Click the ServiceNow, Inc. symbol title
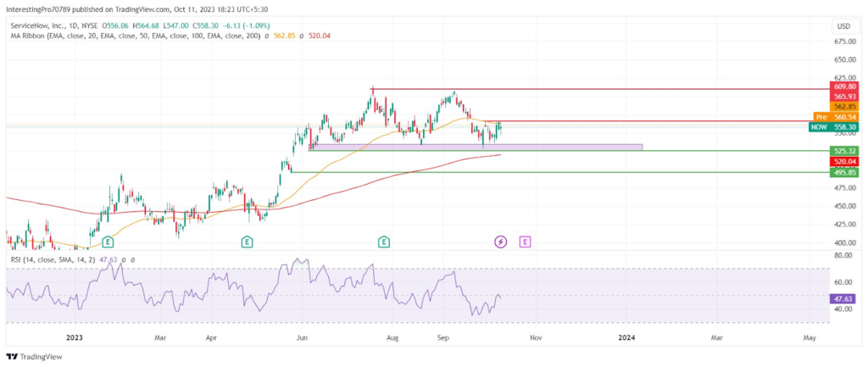868x367 pixels. pyautogui.click(x=37, y=26)
